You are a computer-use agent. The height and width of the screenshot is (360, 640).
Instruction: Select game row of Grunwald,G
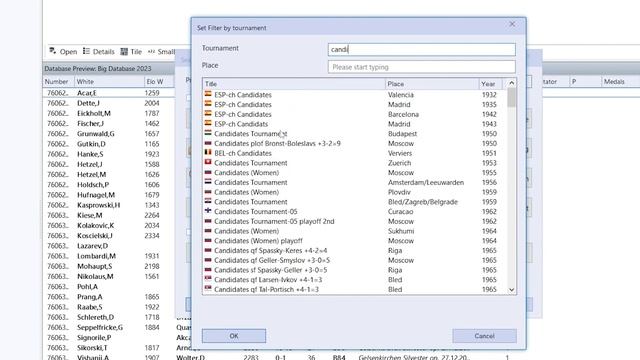[109, 134]
